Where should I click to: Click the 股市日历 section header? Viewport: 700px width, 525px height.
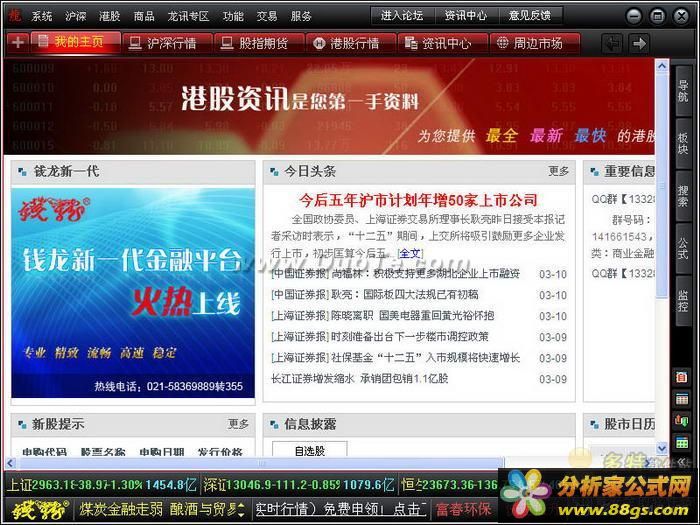[619, 424]
